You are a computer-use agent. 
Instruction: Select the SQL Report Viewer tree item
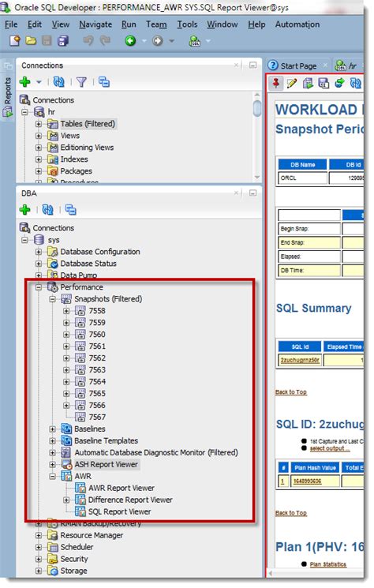pos(120,512)
